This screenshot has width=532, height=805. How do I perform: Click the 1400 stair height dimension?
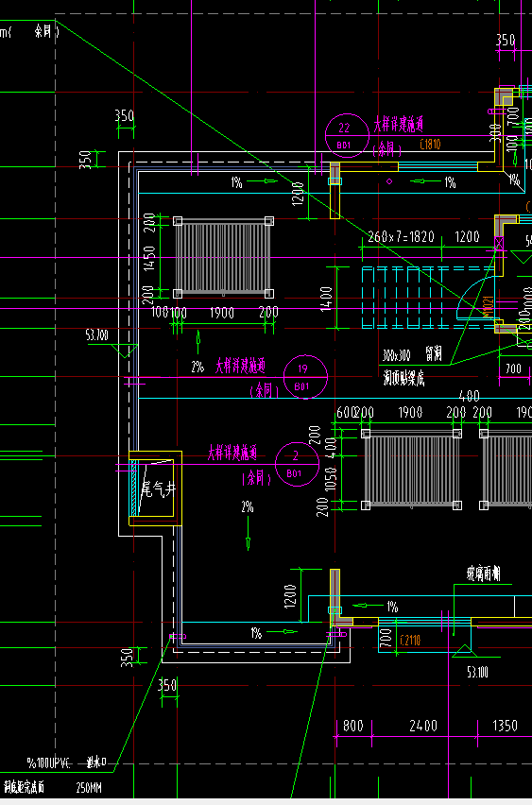[326, 298]
